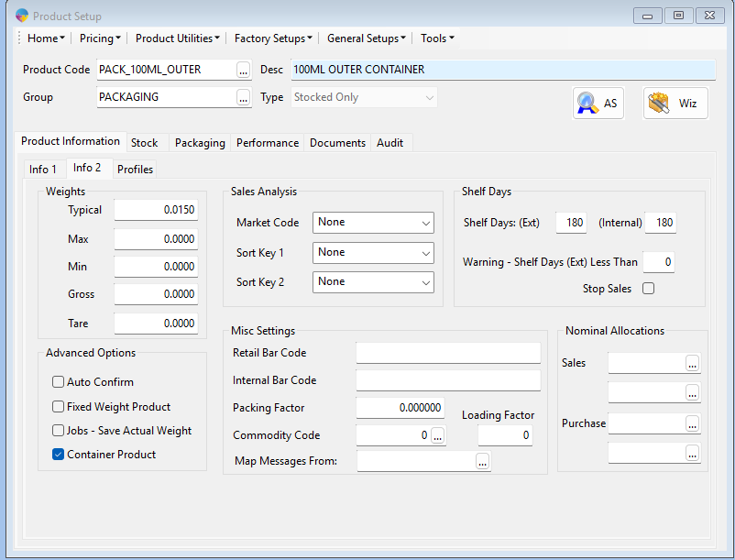Click the Commodity Code browse ellipsis button

(437, 436)
